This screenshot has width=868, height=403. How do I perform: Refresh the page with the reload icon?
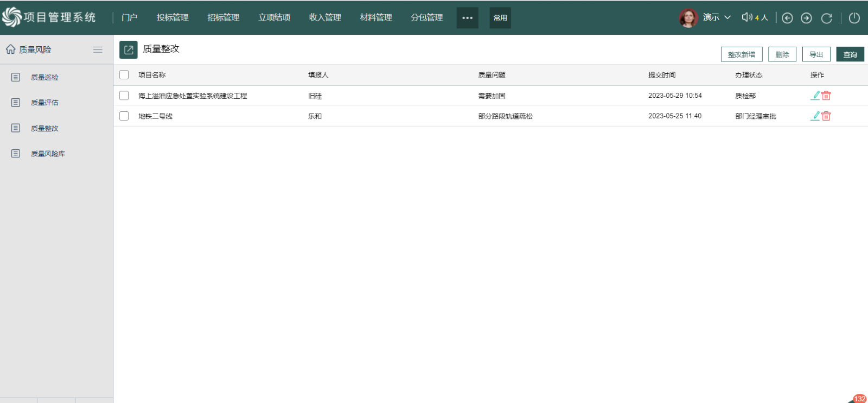pos(826,18)
